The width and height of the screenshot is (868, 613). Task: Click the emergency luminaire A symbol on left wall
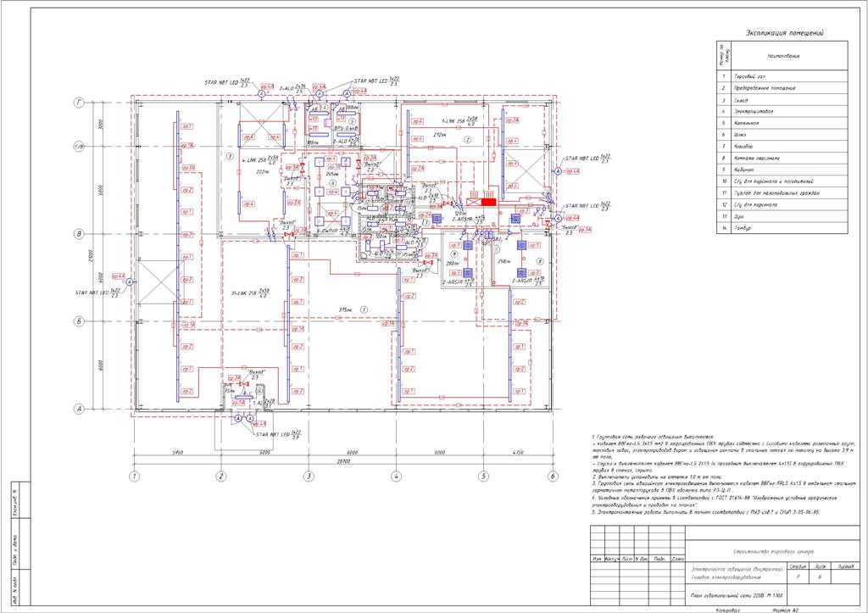[x=129, y=281]
